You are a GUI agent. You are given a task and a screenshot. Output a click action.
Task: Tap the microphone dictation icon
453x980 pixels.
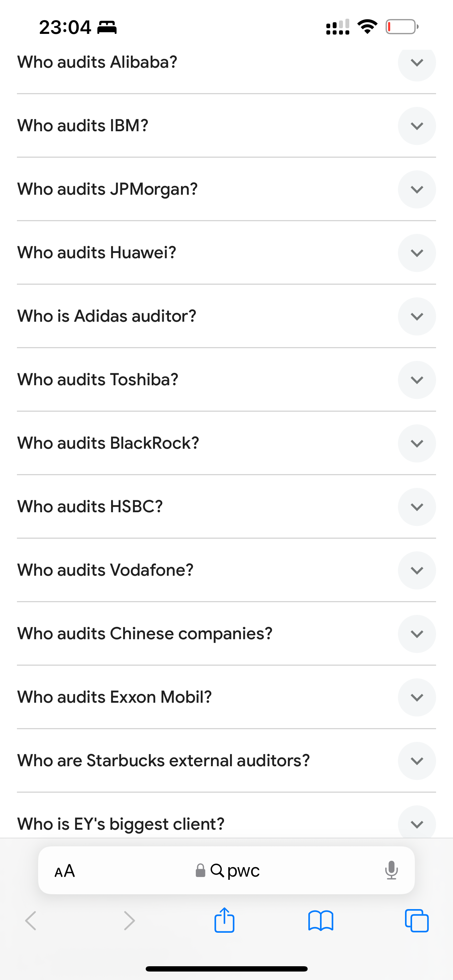(391, 870)
